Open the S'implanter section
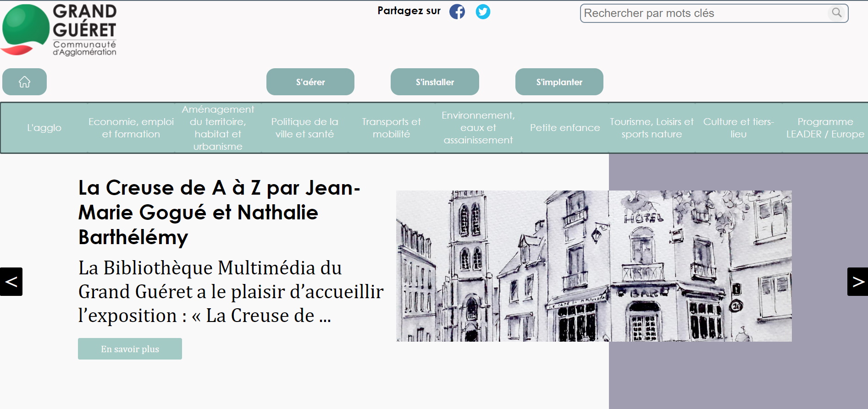The height and width of the screenshot is (409, 868). coord(559,82)
